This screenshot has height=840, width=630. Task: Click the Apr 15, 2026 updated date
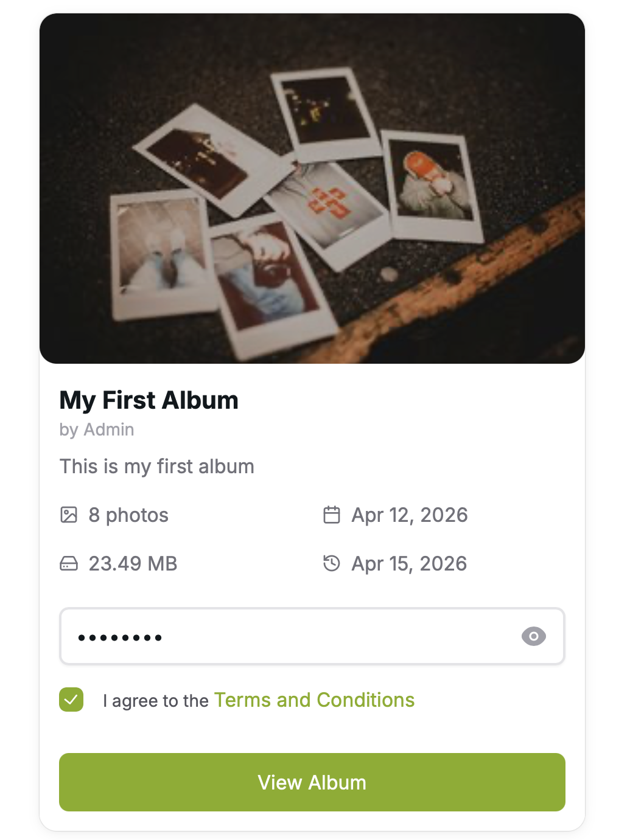(x=409, y=564)
